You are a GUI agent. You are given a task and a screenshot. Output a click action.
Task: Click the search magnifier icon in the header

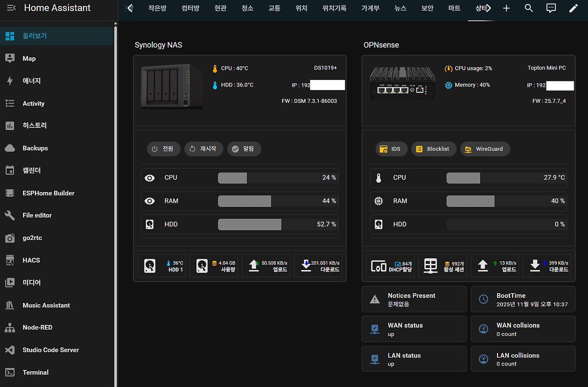529,8
